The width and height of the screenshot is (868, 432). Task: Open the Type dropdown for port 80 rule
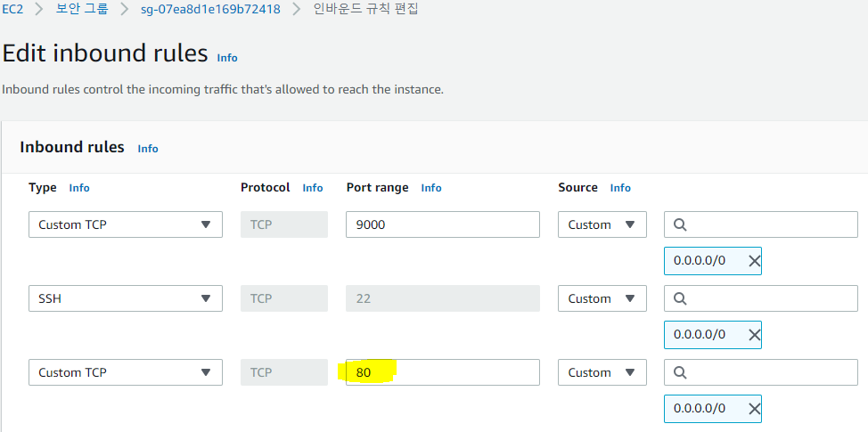125,372
